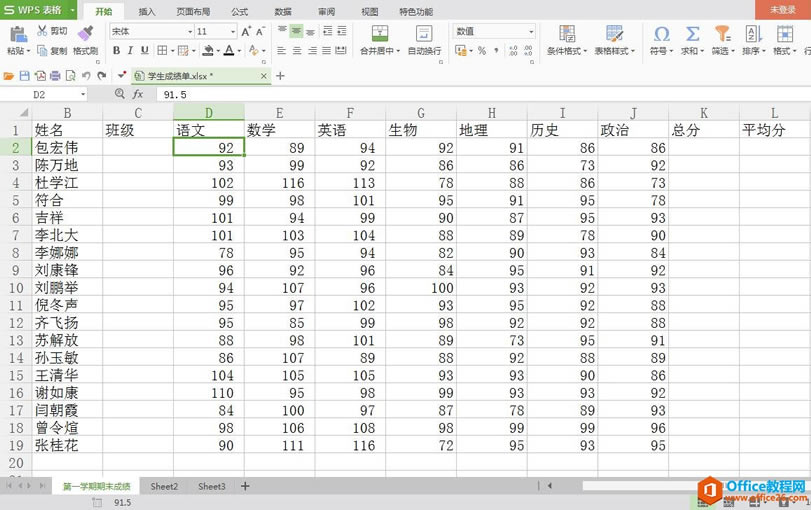Expand the font color dropdown arrow

tap(239, 51)
